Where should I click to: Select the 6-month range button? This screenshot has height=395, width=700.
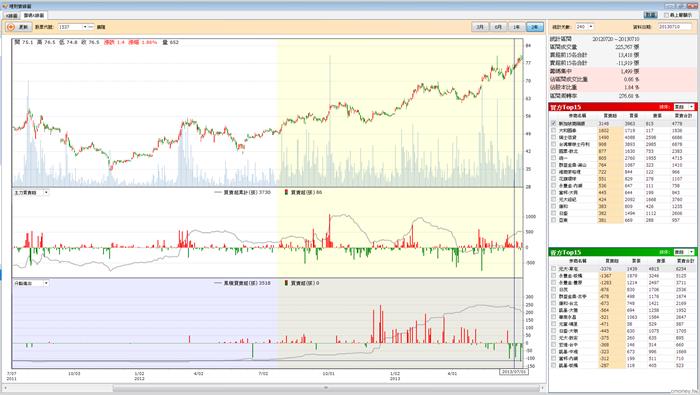click(x=498, y=27)
